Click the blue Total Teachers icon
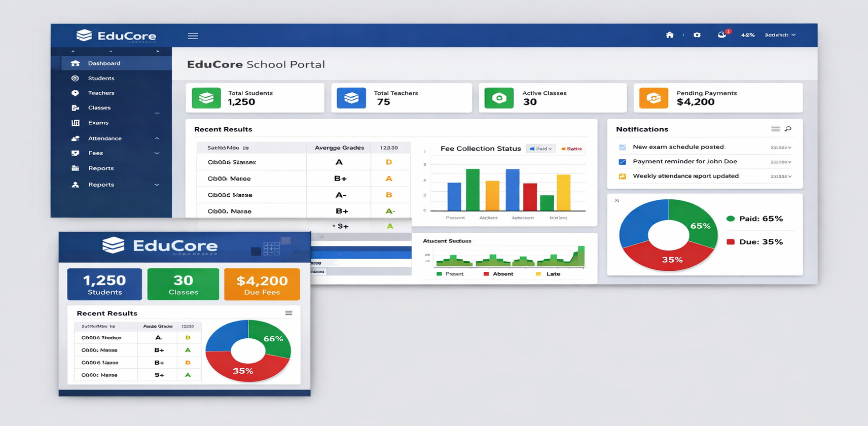This screenshot has width=868, height=426. tap(351, 98)
